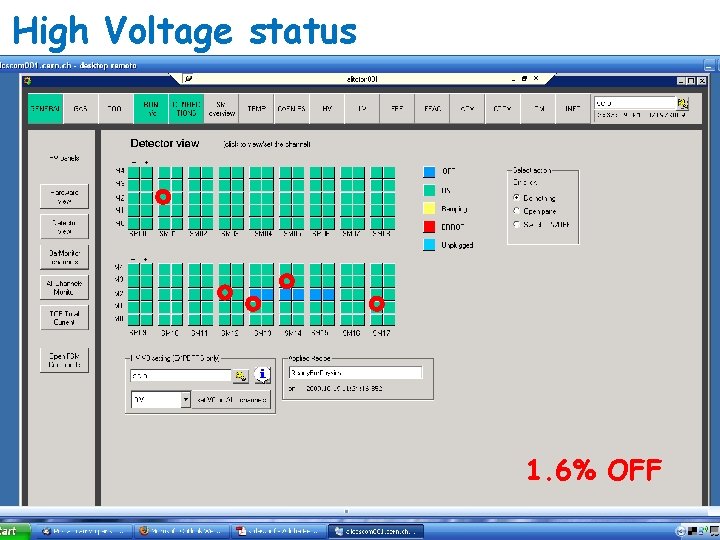The image size is (720, 540).
Task: Open the HV tab
Action: click(327, 109)
